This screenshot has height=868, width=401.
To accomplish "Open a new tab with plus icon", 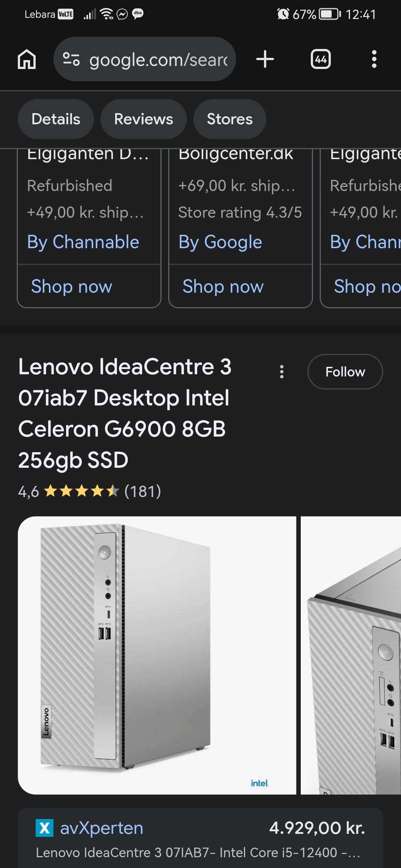I will [x=265, y=59].
